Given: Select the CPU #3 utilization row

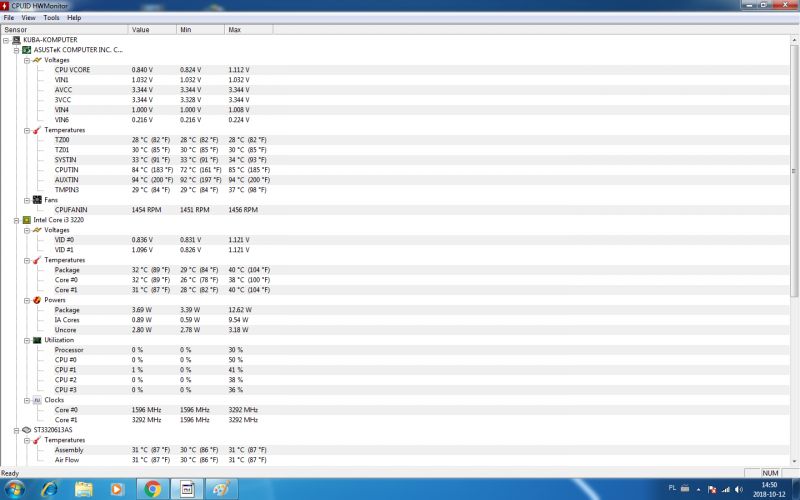Looking at the screenshot, I should tap(395, 390).
